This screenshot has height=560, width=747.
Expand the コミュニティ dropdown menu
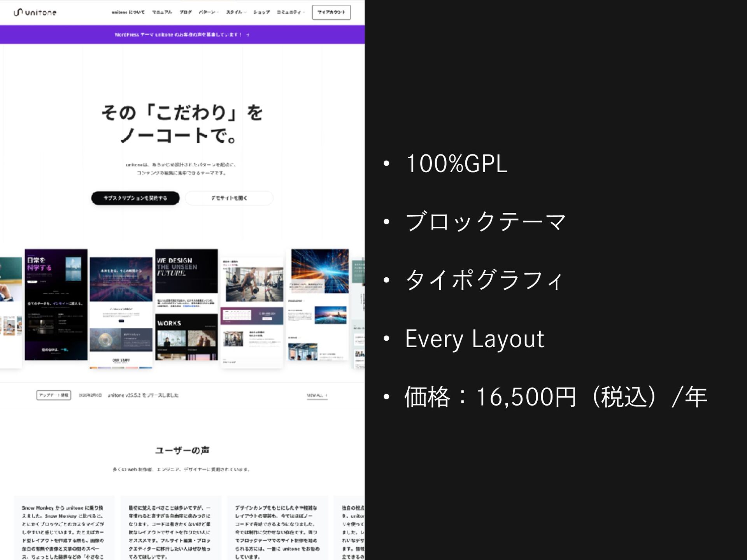tap(290, 12)
